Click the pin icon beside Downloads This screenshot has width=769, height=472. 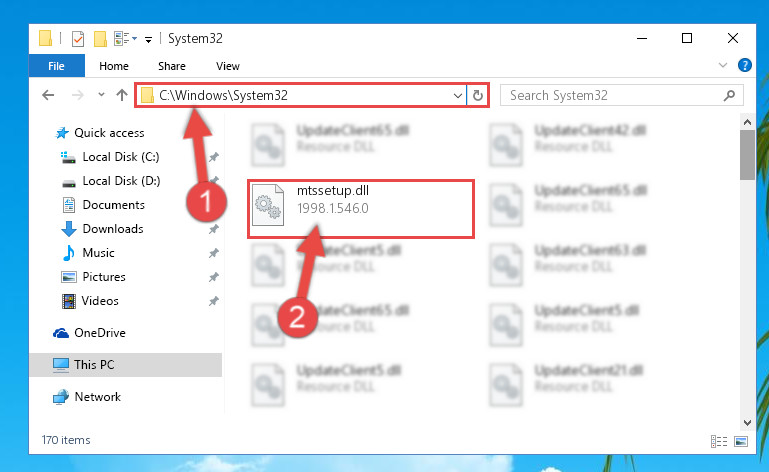click(x=214, y=229)
